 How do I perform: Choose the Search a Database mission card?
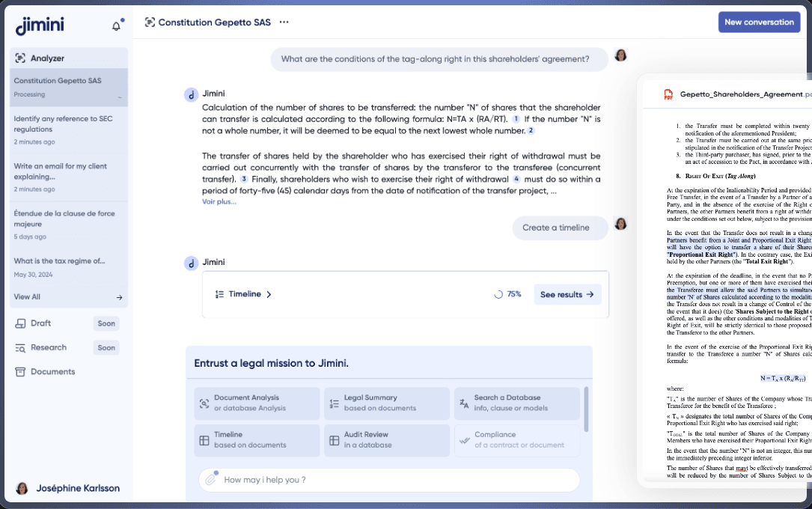[x=517, y=403]
